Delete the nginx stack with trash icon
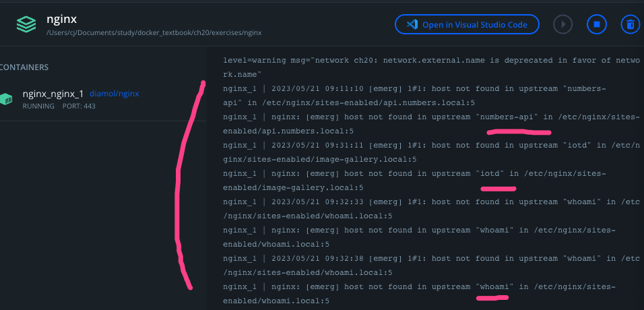644x310 pixels. [x=630, y=25]
